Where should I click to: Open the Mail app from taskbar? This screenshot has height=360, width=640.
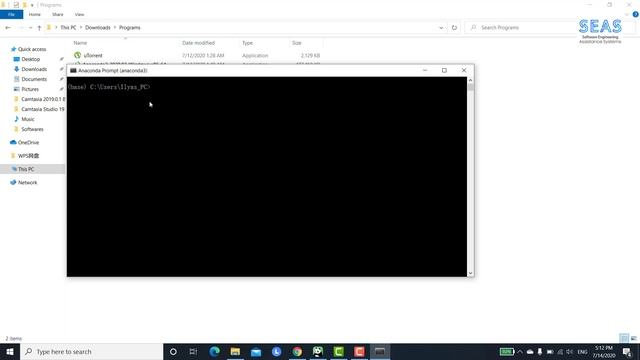(x=256, y=351)
